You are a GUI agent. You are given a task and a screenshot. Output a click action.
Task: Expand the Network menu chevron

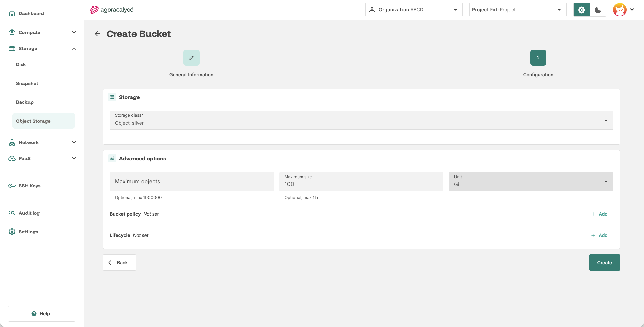[x=74, y=142]
